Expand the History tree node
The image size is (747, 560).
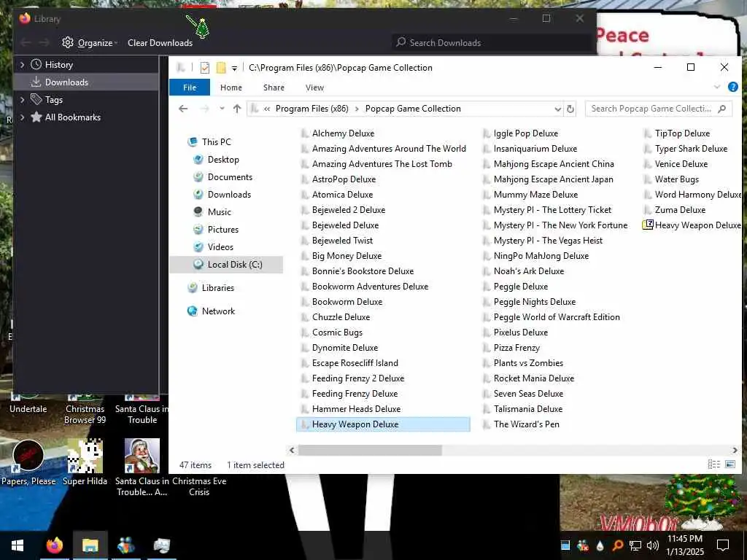tap(22, 64)
